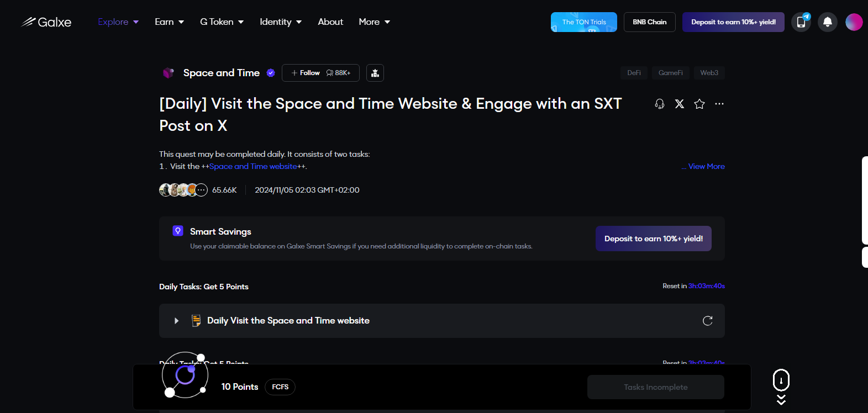Click the scroll-down mouse indicator
868x413 pixels.
[781, 386]
